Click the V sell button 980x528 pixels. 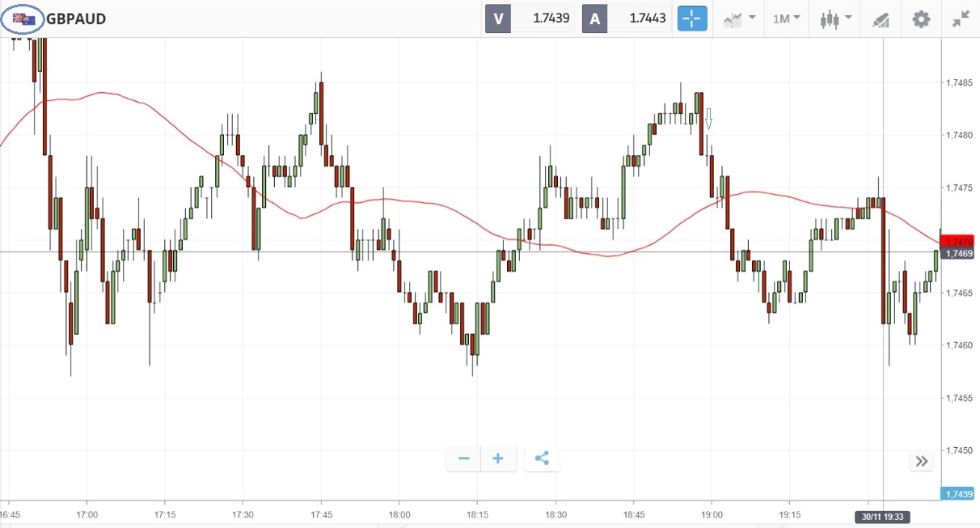click(x=498, y=19)
